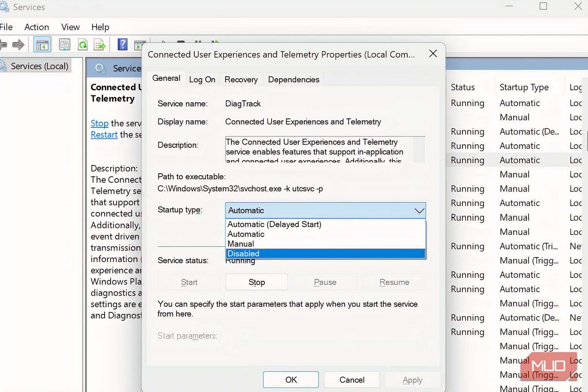Click Cancel in the Properties dialog

pos(352,380)
